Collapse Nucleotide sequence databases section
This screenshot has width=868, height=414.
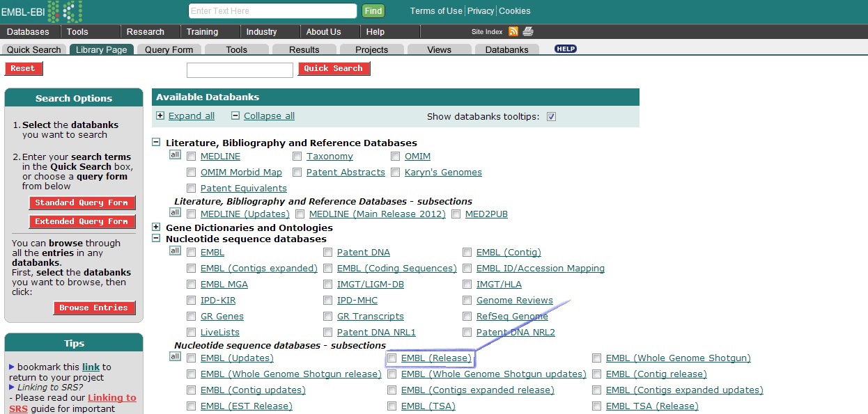click(157, 239)
